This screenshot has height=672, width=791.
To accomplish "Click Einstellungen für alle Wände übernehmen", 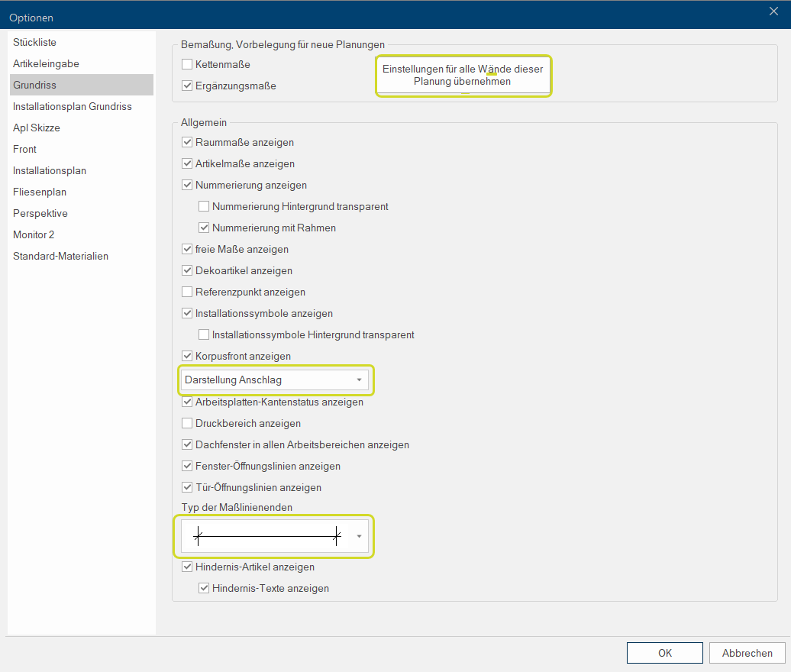I will coord(463,75).
